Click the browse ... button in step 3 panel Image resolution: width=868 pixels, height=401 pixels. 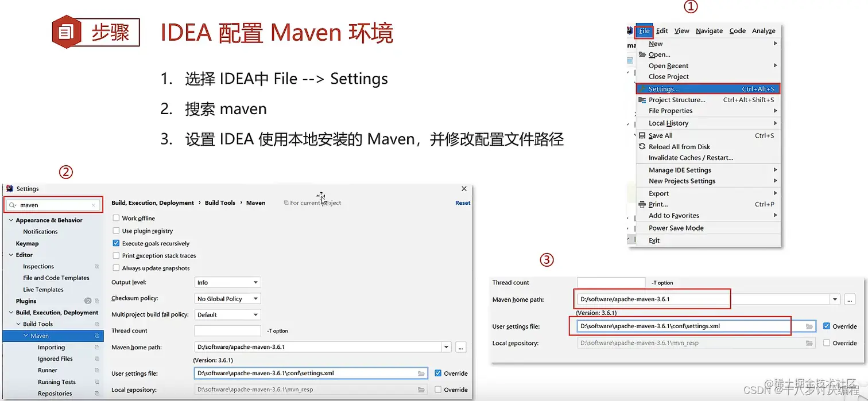[850, 299]
